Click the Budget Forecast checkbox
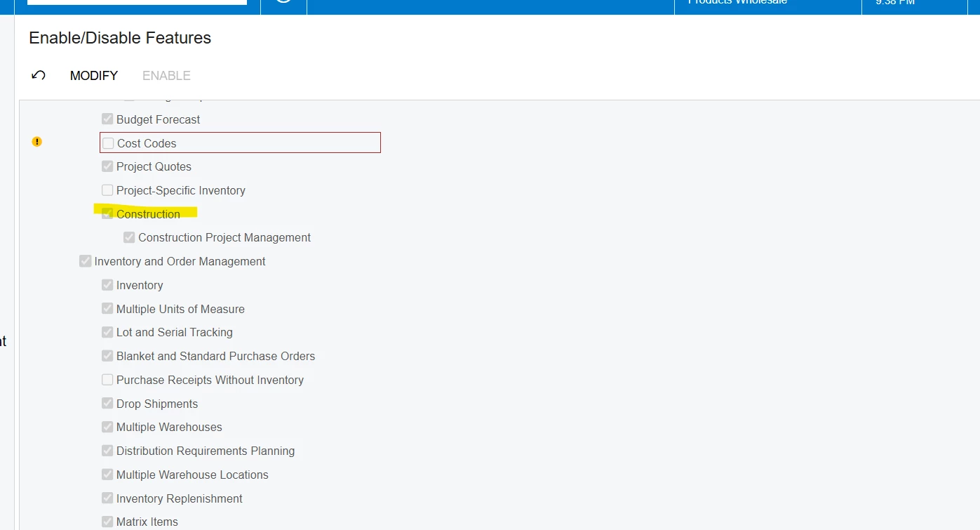980x530 pixels. (x=107, y=119)
